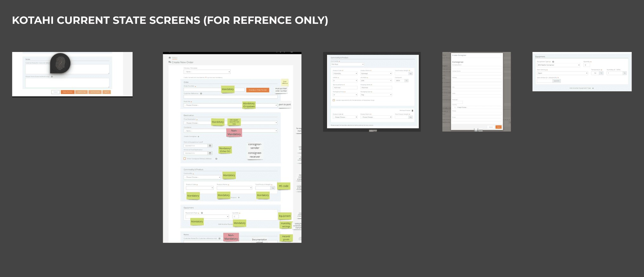Click the white Cancel button on Notes screen
The height and width of the screenshot is (277, 644).
[56, 92]
